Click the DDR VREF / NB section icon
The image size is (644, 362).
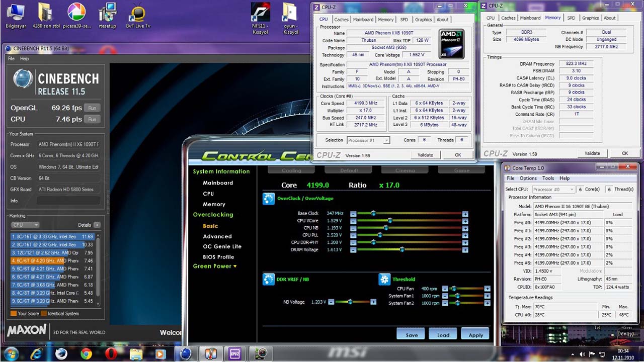(268, 279)
